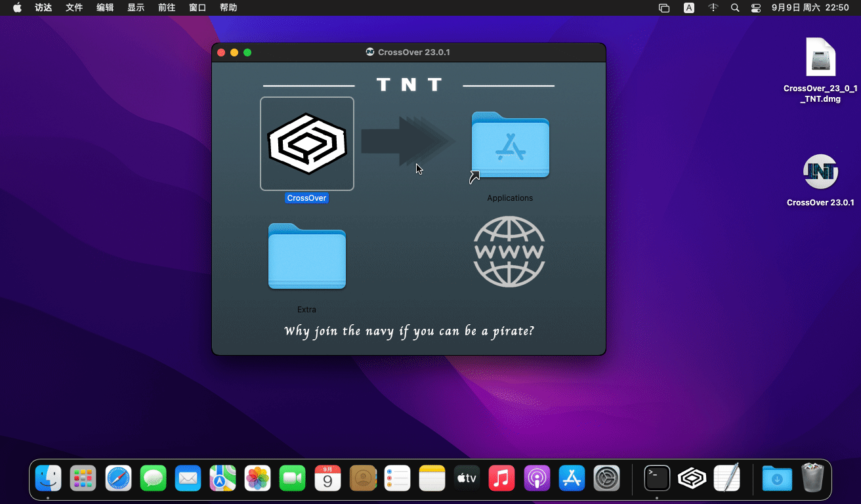Select the CrossOver app icon in the installer

(306, 144)
